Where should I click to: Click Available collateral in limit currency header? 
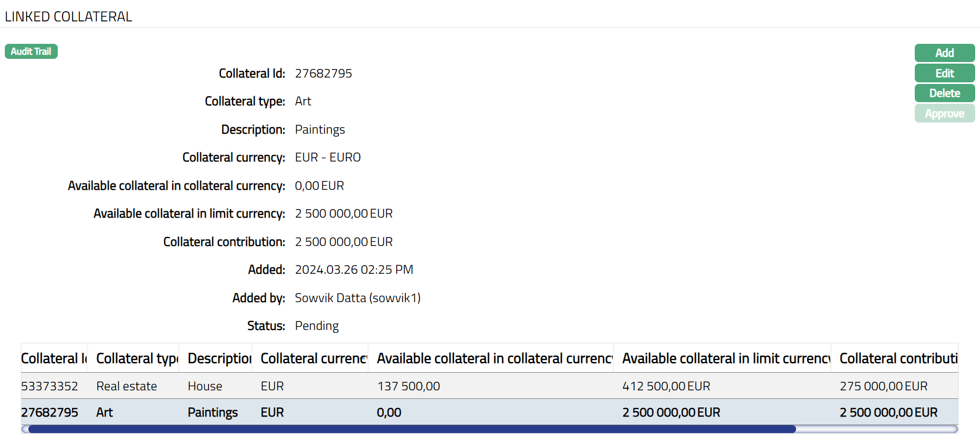click(726, 358)
